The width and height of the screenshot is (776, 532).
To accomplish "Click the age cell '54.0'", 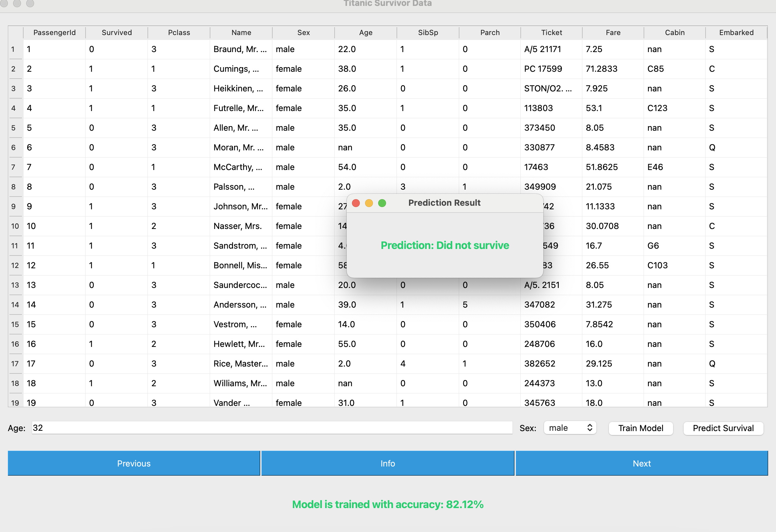I will pos(366,167).
